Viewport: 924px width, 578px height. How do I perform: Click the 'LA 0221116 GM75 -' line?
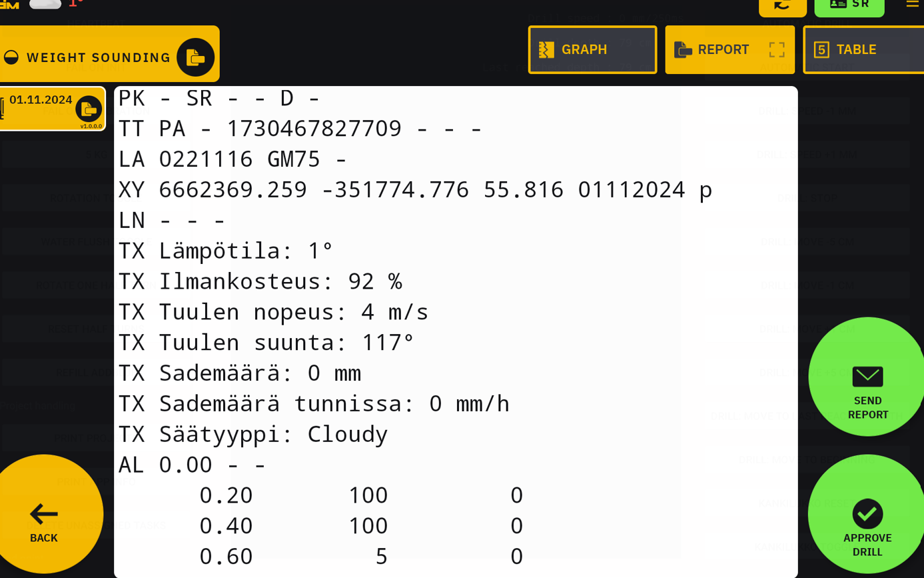(232, 159)
